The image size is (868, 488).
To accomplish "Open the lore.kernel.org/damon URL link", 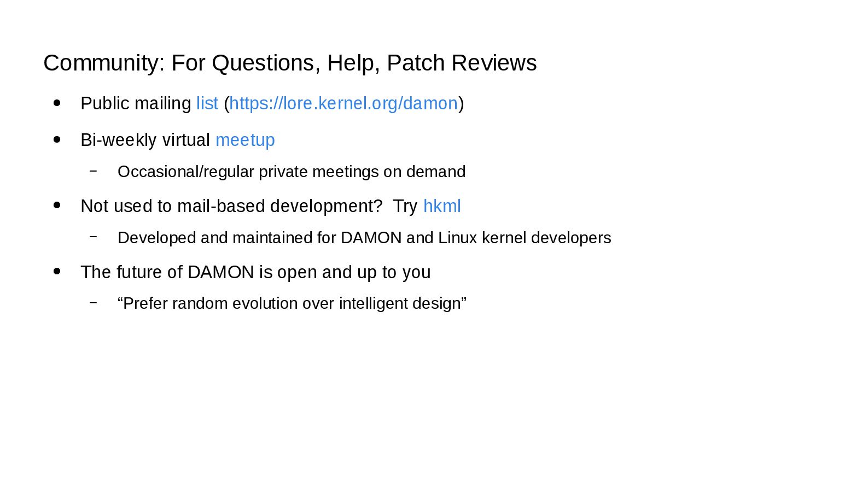I will click(343, 103).
